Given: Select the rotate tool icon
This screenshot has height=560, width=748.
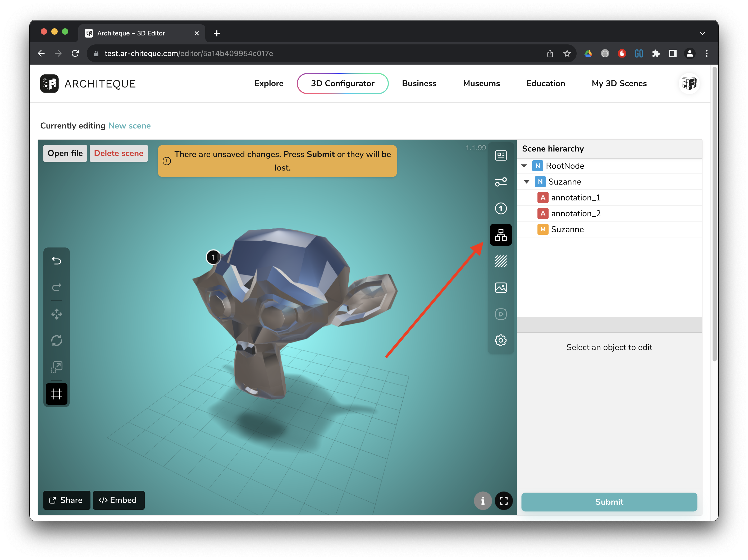Looking at the screenshot, I should click(57, 340).
